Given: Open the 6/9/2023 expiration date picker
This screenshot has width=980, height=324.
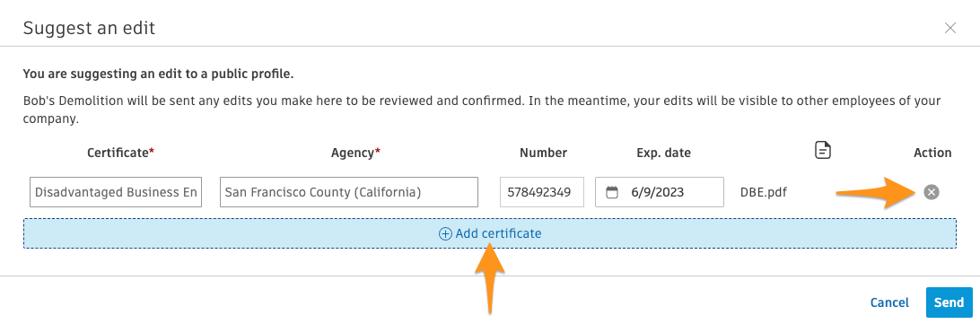Looking at the screenshot, I should coord(660,192).
